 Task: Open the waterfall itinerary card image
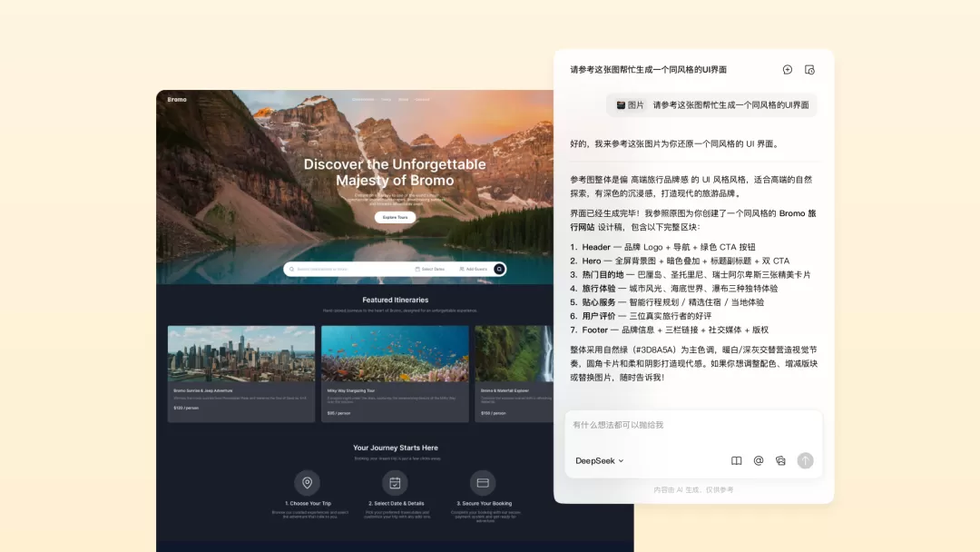[514, 353]
